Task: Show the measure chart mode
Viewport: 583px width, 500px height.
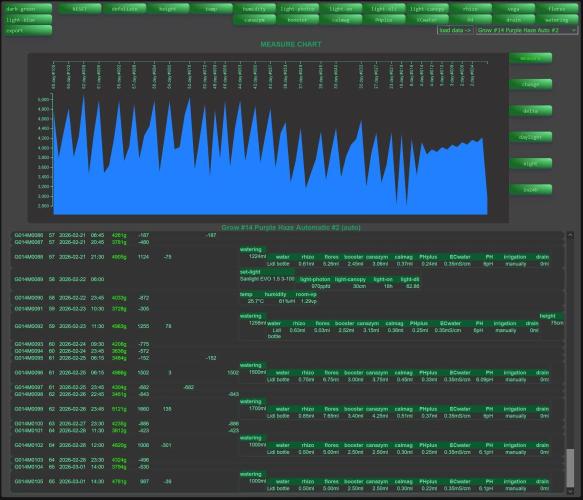Action: [531, 58]
